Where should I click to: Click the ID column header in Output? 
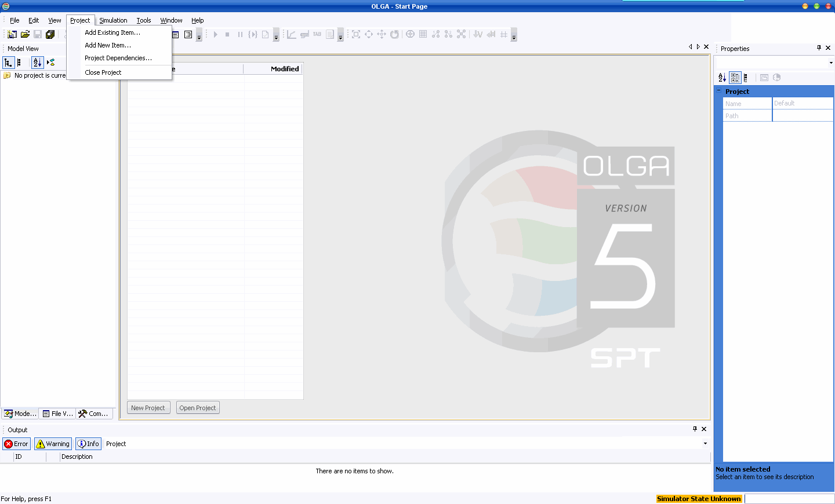tap(30, 456)
